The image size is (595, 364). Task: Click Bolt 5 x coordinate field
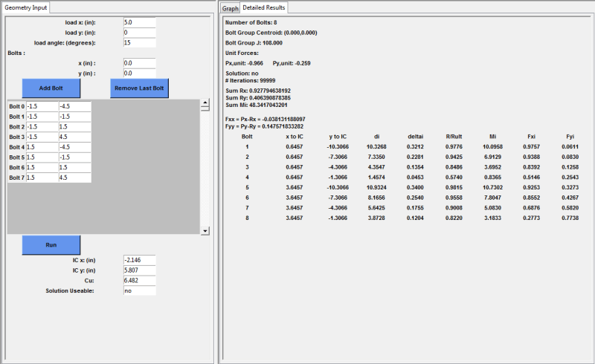pos(42,157)
